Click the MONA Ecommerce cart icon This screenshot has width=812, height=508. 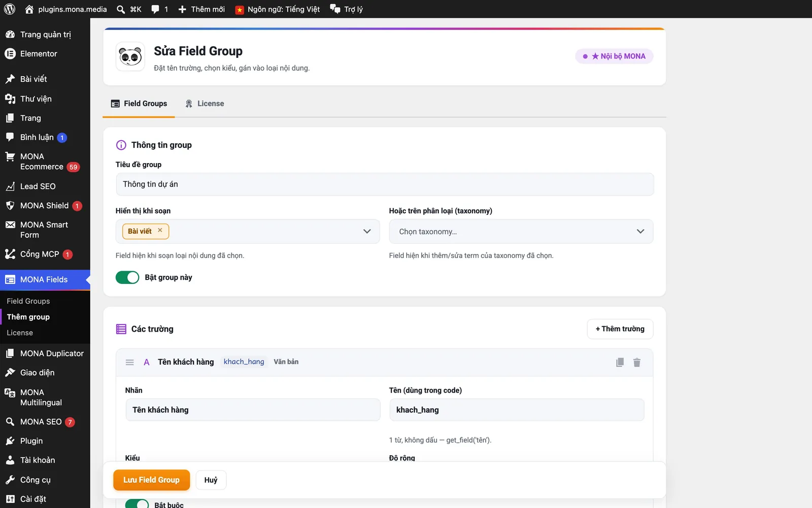click(10, 156)
